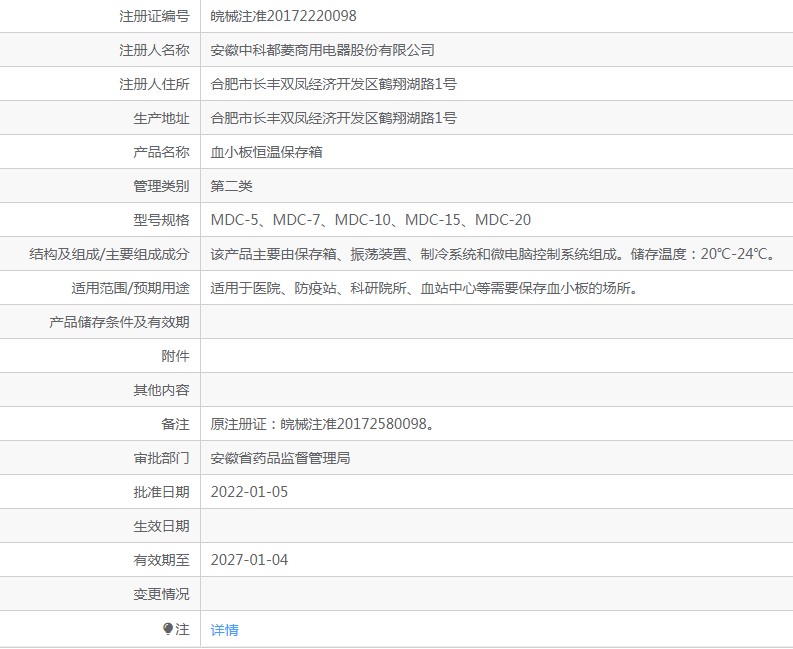
Task: Select the MDC-5、MDC-7 model list
Action: coord(371,220)
